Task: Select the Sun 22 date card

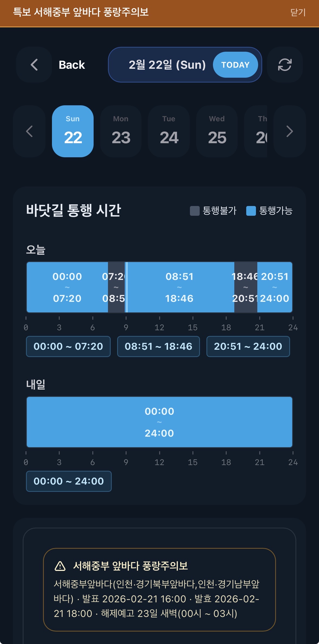Action: pos(73,131)
